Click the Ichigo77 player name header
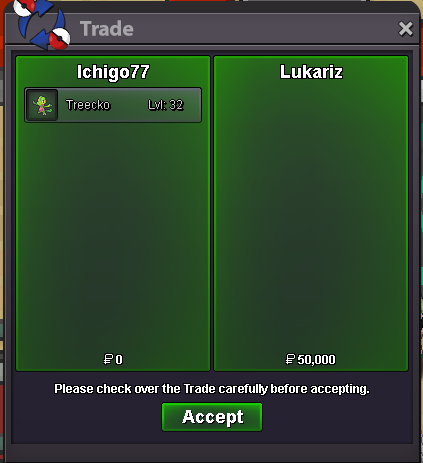 point(113,72)
